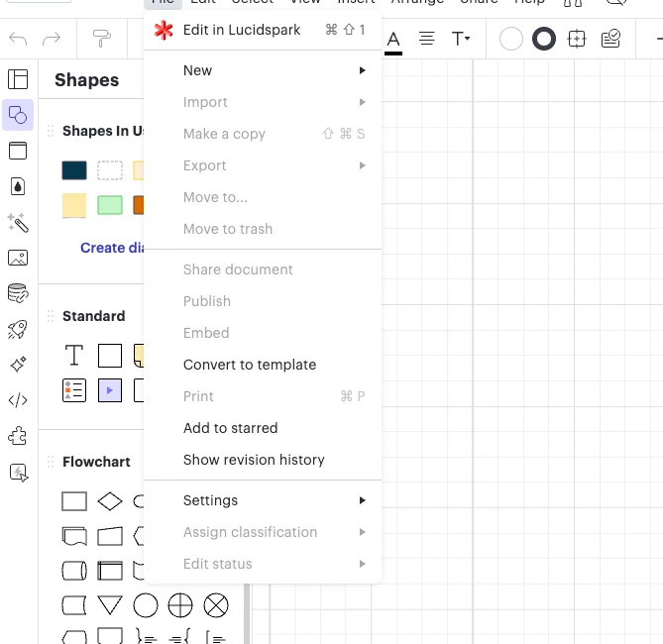Select the summing junction X circle shape
The width and height of the screenshot is (663, 644).
(216, 605)
